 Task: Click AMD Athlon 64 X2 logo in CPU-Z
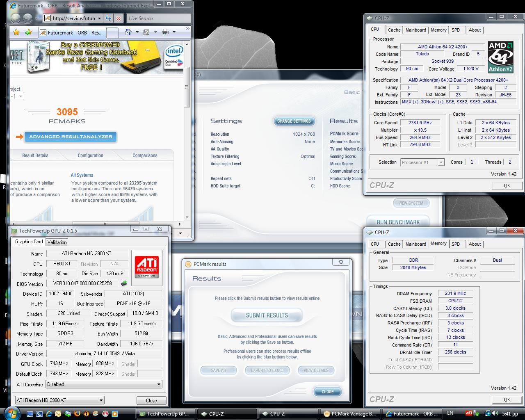click(x=501, y=57)
